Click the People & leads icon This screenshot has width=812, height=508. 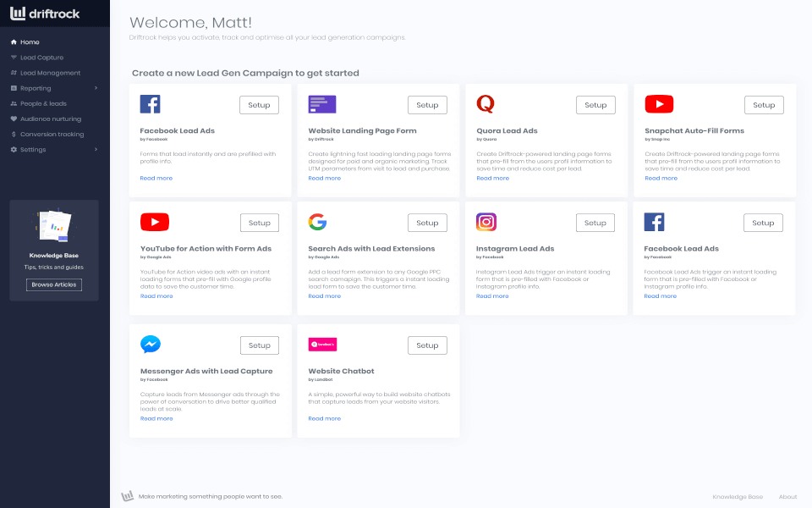pos(14,103)
